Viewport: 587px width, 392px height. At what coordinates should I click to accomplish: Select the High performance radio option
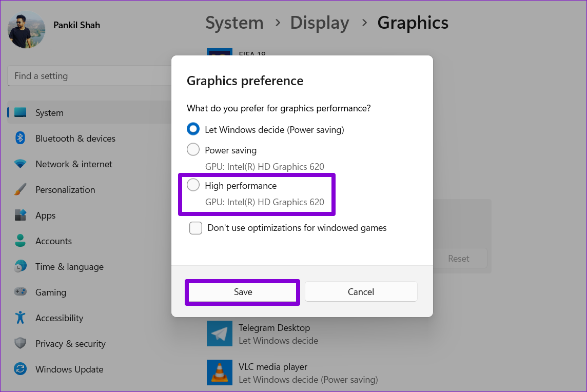point(193,185)
